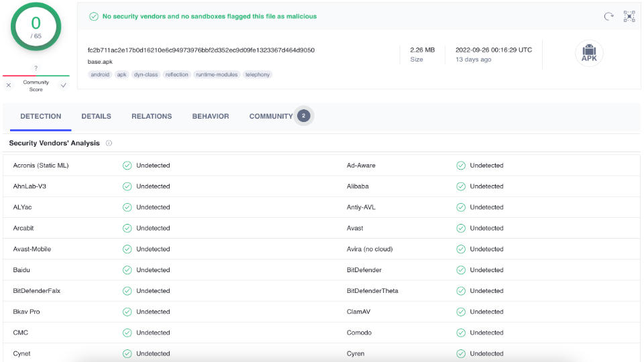Screen dimensions: 644x362
Task: Click the base.apk file name
Action: 100,62
